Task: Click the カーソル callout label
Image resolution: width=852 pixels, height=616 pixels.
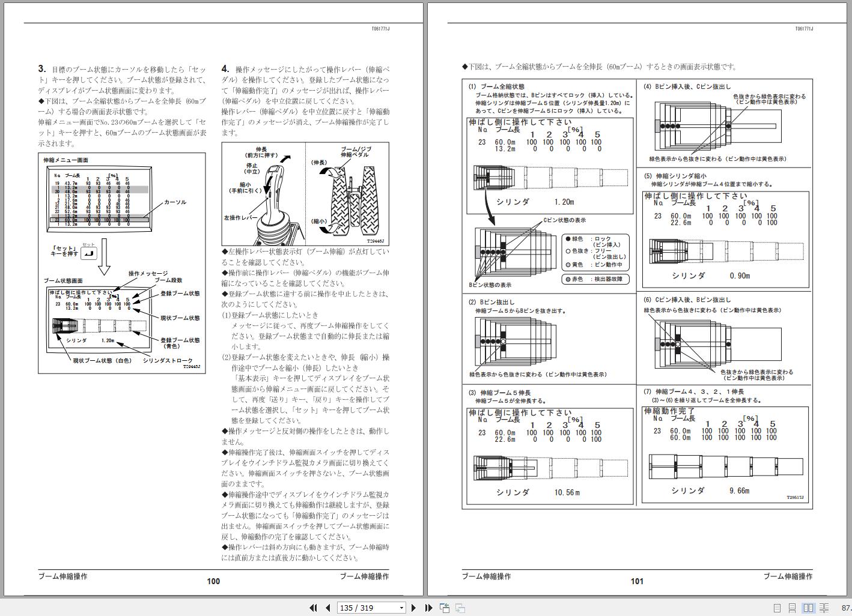Action: (x=175, y=202)
